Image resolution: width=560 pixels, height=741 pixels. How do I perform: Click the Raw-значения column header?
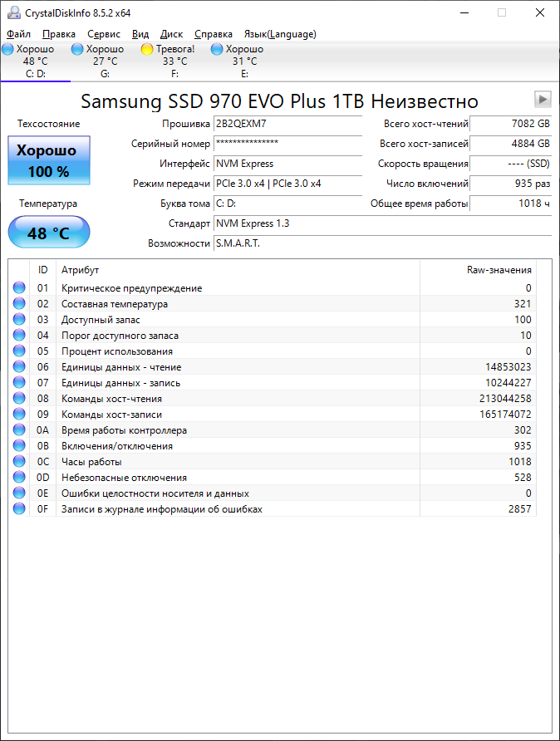(478, 270)
